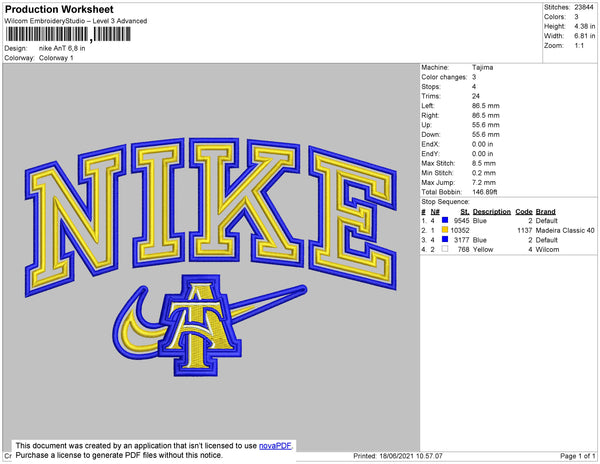Viewport: 600px width, 464px height.
Task: Click the yellow swatch for 10352 stitches
Action: click(445, 230)
